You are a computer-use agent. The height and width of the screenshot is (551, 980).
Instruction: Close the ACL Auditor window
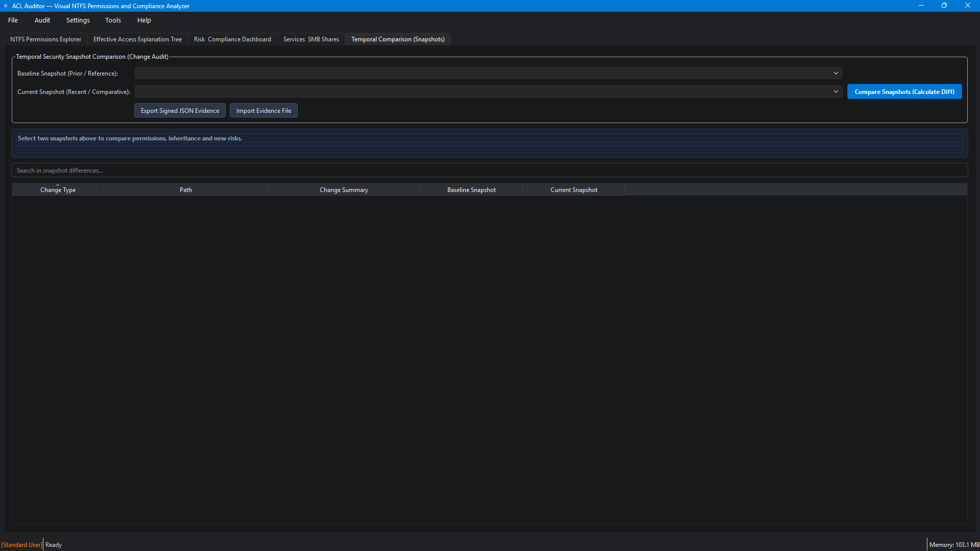pyautogui.click(x=967, y=6)
